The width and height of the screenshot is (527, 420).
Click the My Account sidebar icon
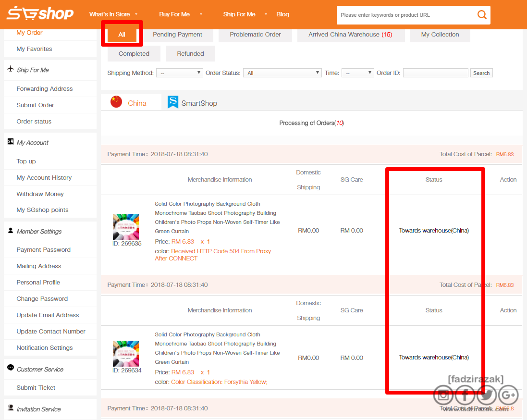[x=11, y=142]
